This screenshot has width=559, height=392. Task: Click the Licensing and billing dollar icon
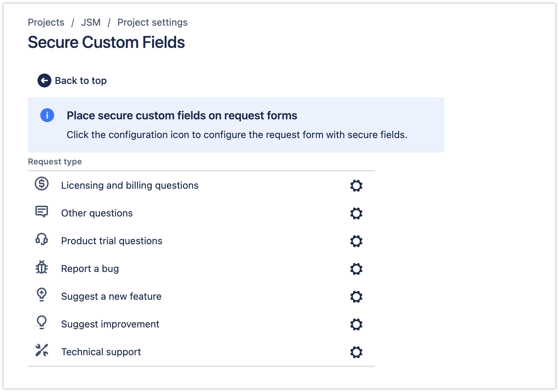[x=41, y=185]
